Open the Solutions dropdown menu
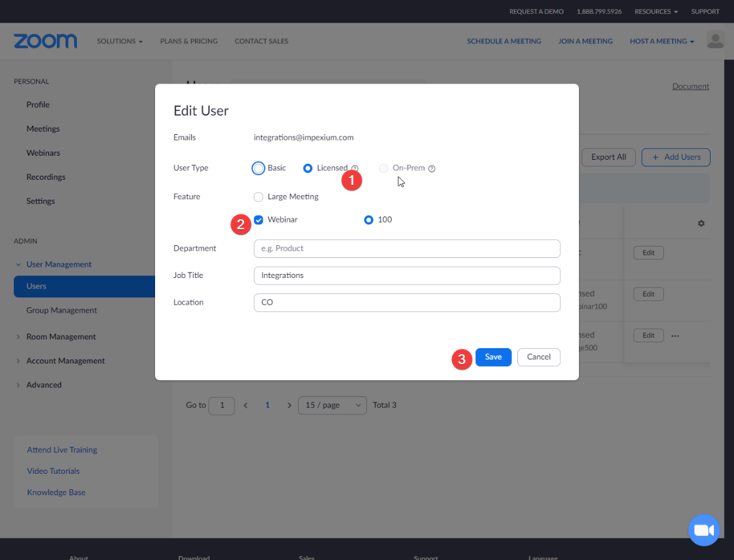This screenshot has width=734, height=560. point(120,41)
